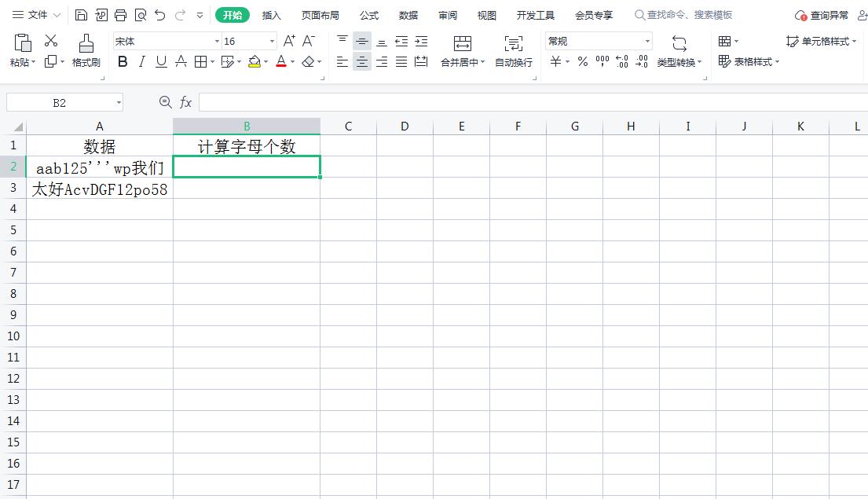Open Print Preview icon
The width and height of the screenshot is (868, 499).
(x=141, y=15)
